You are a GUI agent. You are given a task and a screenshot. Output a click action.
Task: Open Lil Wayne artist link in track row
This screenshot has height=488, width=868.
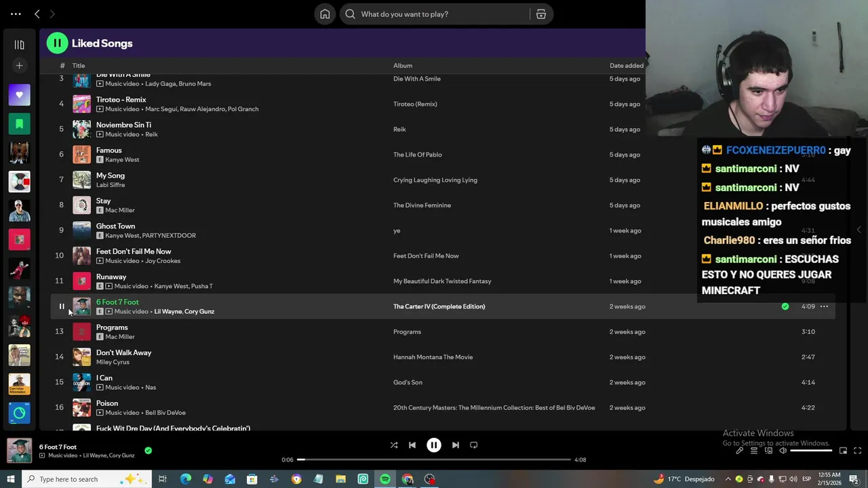click(168, 312)
